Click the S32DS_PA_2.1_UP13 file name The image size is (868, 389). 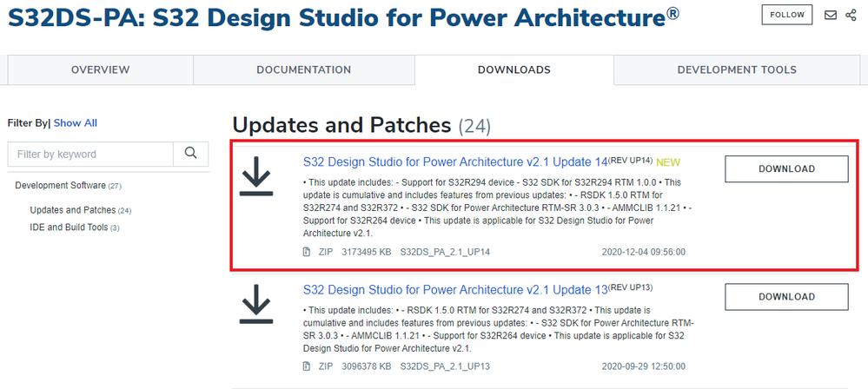pos(445,366)
